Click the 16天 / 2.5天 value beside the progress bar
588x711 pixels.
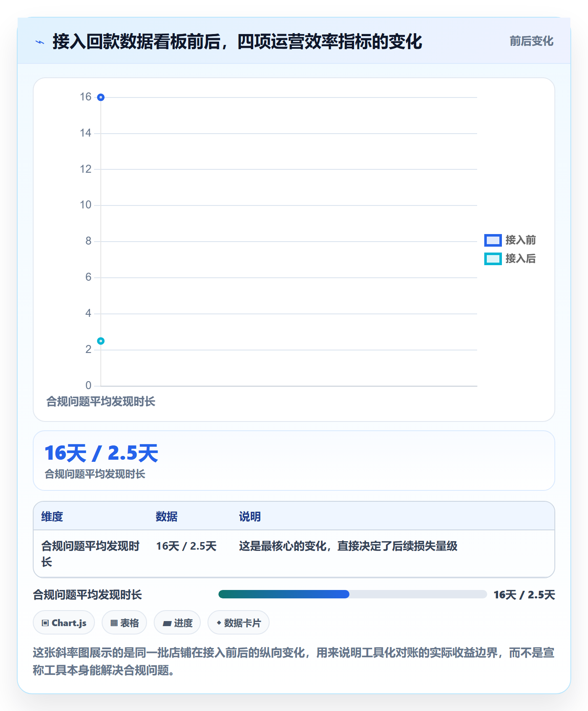tap(524, 595)
